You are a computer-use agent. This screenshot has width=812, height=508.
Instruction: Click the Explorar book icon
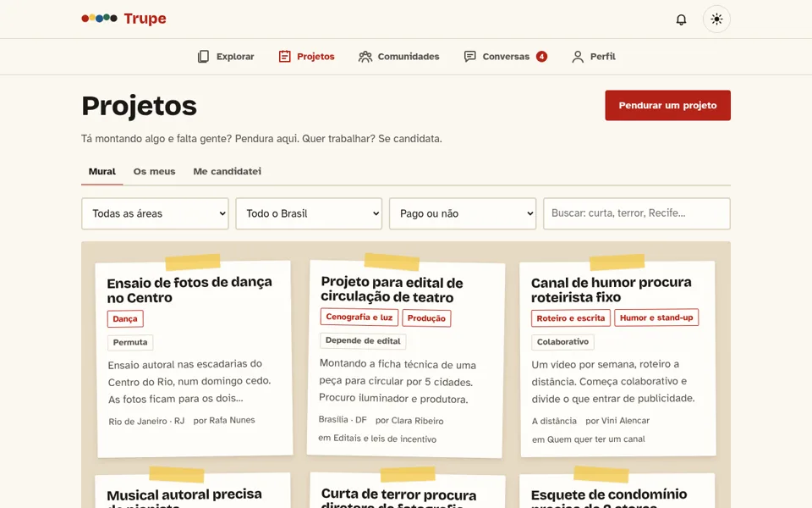click(x=204, y=57)
